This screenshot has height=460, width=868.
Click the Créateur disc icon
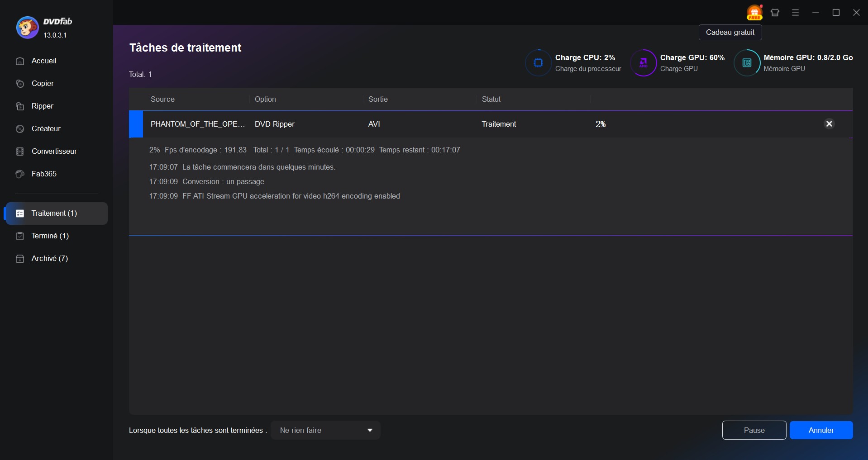[20, 129]
